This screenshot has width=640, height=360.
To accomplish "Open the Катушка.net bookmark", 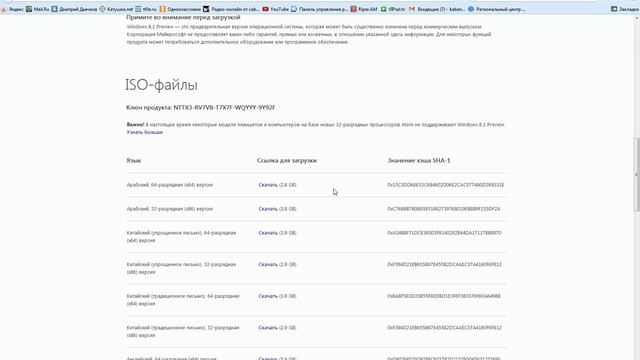I will [x=116, y=9].
